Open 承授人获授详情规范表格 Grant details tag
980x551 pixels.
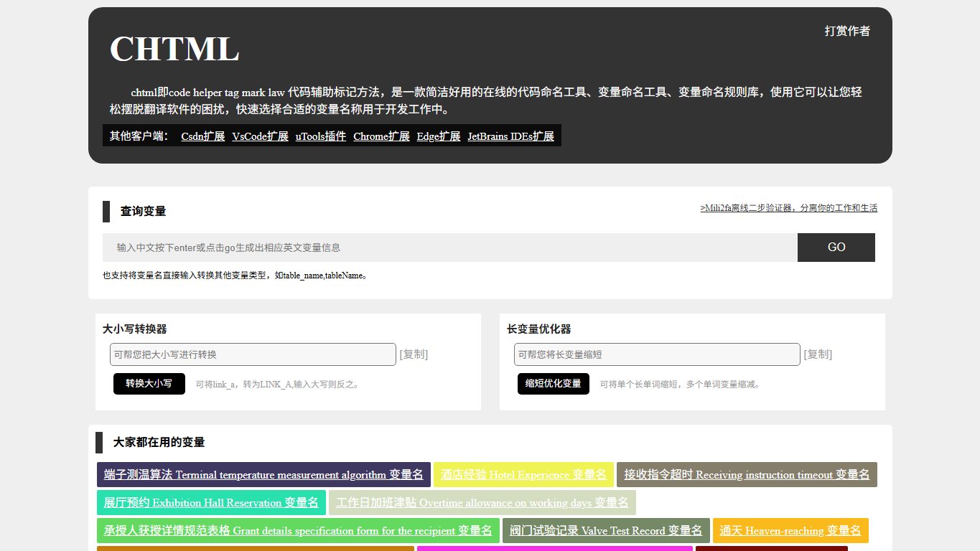[x=298, y=531]
